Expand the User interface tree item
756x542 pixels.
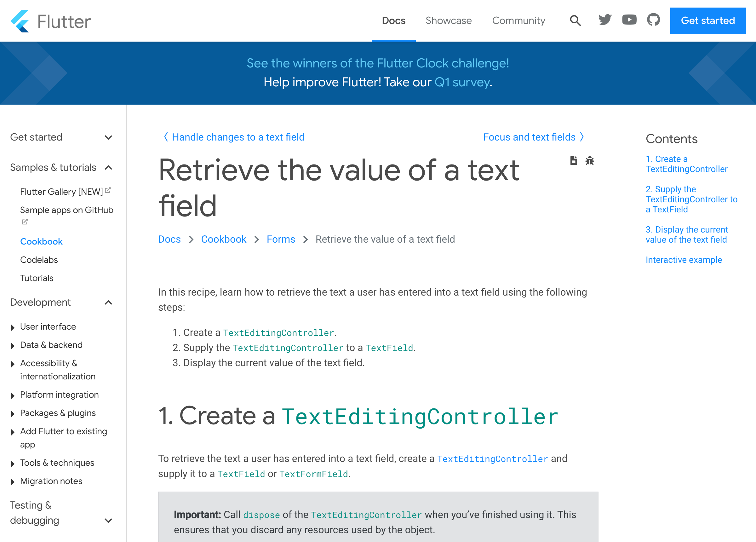click(x=13, y=327)
